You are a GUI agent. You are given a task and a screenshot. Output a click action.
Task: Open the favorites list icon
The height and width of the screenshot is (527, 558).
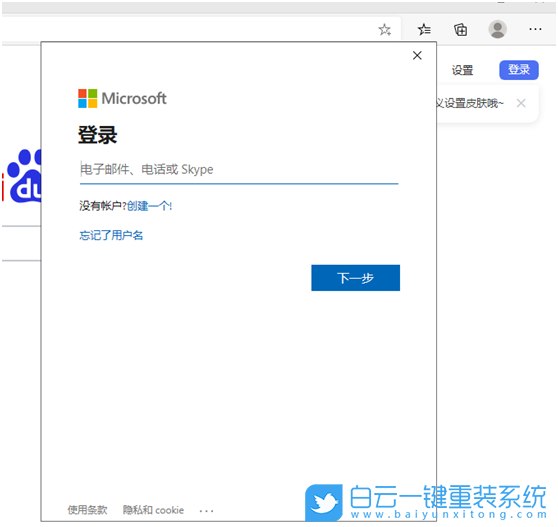424,30
